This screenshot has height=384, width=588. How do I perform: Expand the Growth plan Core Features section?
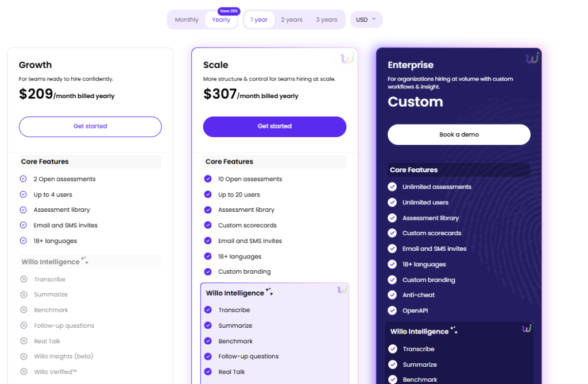point(90,162)
